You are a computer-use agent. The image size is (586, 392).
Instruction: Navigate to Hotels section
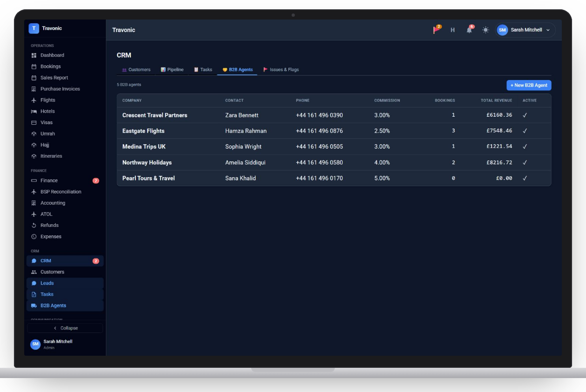(65, 111)
